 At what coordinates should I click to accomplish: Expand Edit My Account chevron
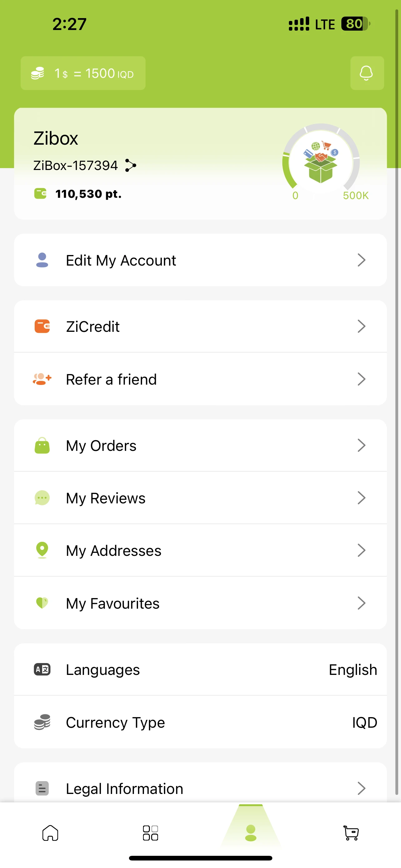click(361, 260)
